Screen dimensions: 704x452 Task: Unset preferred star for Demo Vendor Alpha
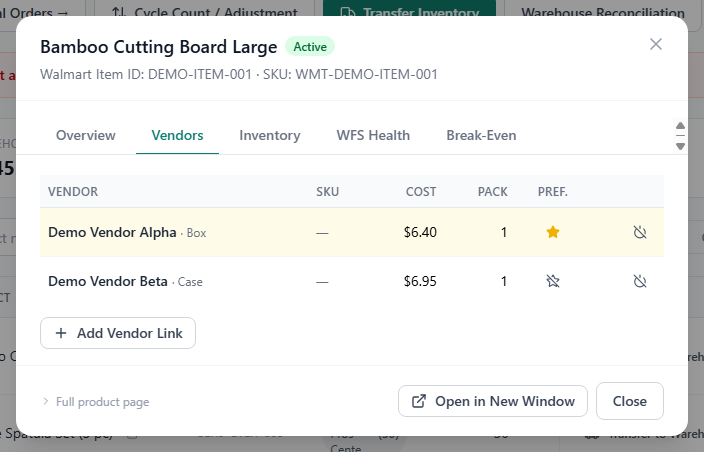(x=553, y=232)
